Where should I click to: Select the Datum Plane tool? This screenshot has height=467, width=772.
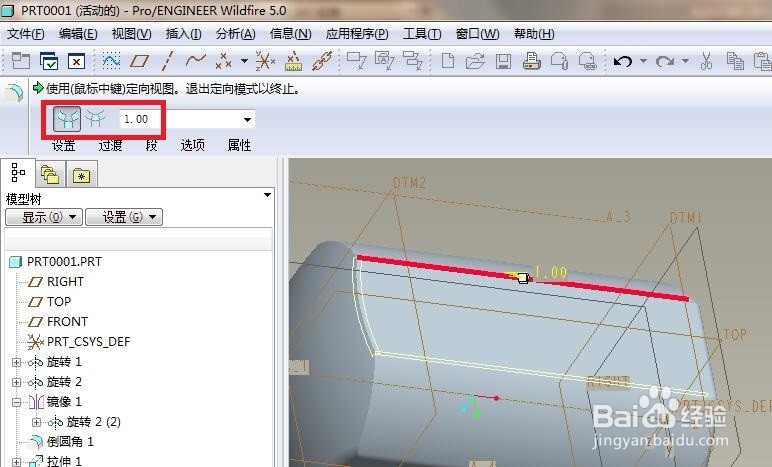[x=139, y=61]
